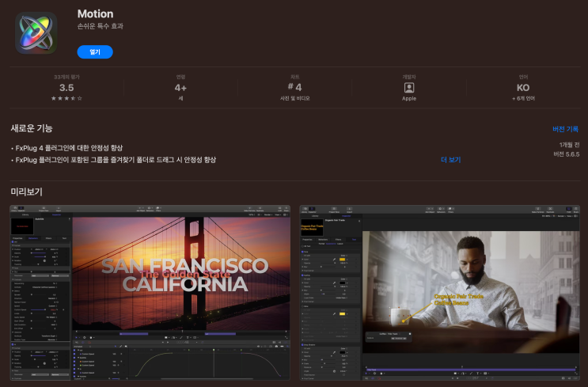The height and width of the screenshot is (387, 588).
Task: Open the 버전 기록 version history link
Action: 565,129
